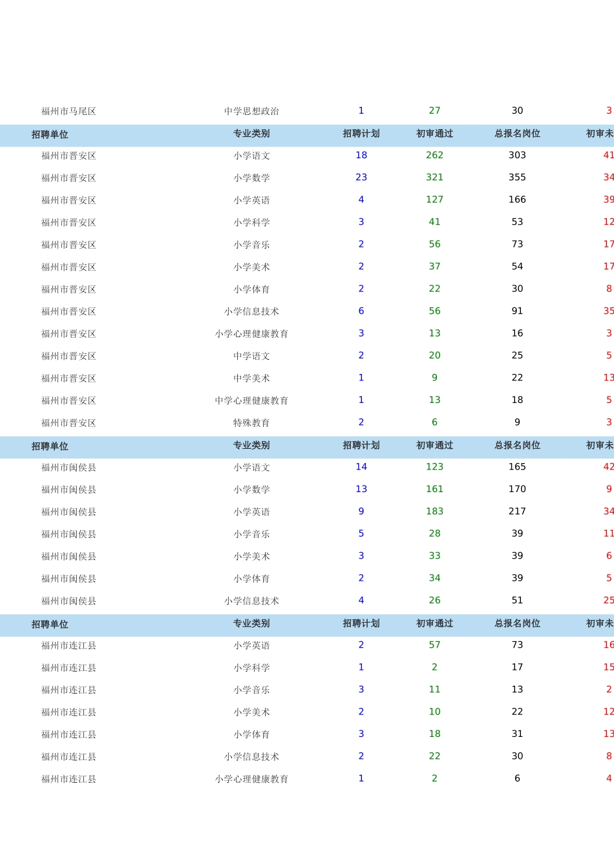
Task: Select total 170 in 闽侯县 小学数学 row
Action: point(517,490)
